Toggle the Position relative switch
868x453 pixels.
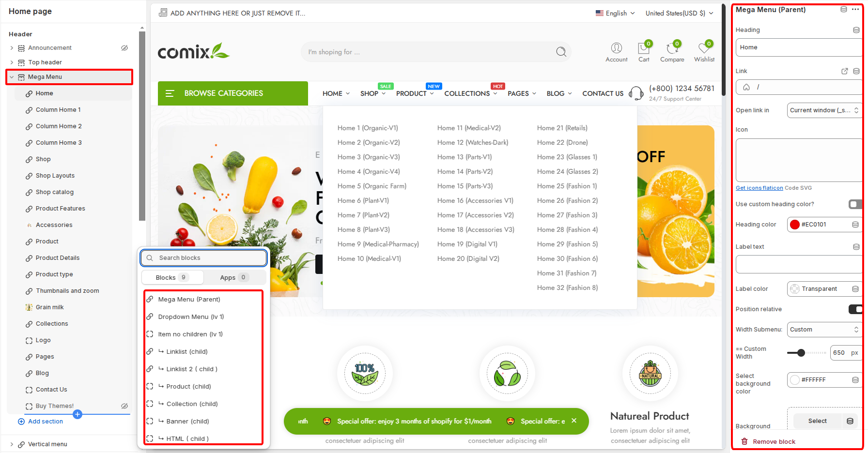click(x=855, y=309)
